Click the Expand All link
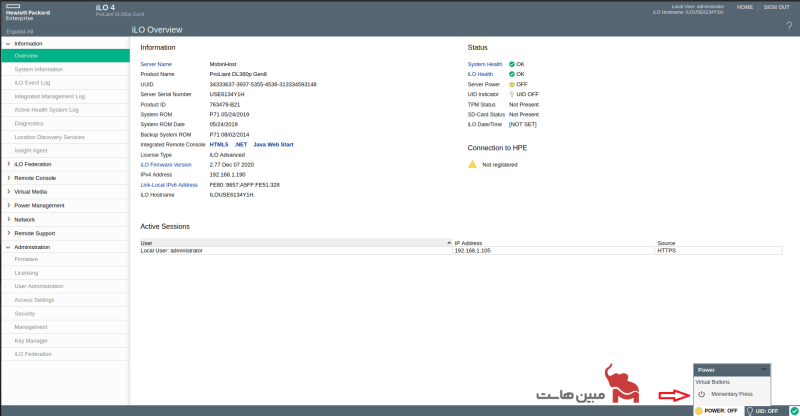The width and height of the screenshot is (800, 416). pyautogui.click(x=19, y=32)
